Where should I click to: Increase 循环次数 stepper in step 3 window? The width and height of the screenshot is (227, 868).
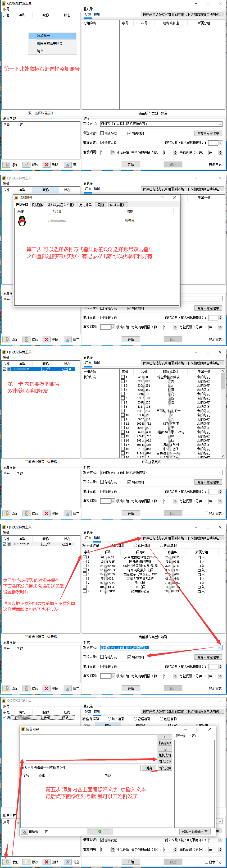click(220, 491)
